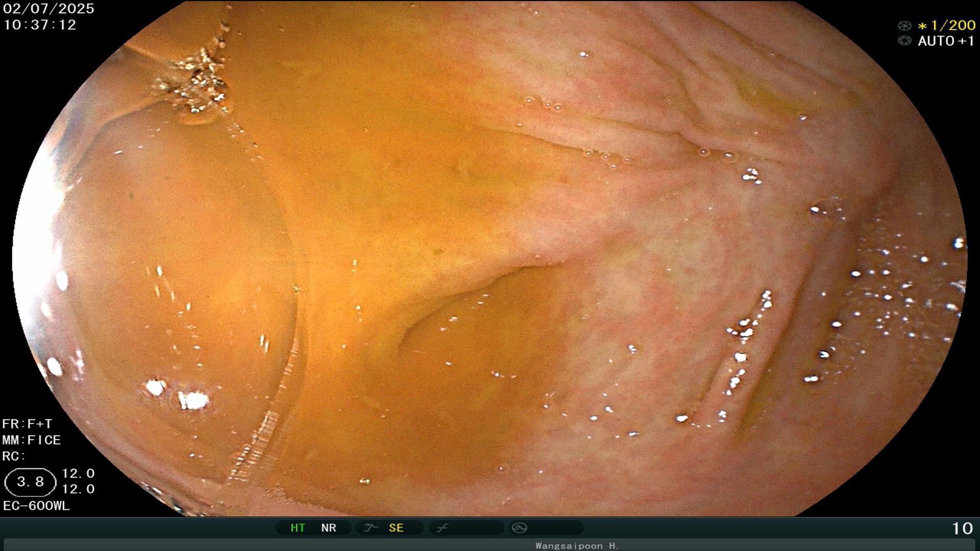Screen dimensions: 980x551
Task: Click the yellow SE structure enhancement label
Action: pos(396,528)
